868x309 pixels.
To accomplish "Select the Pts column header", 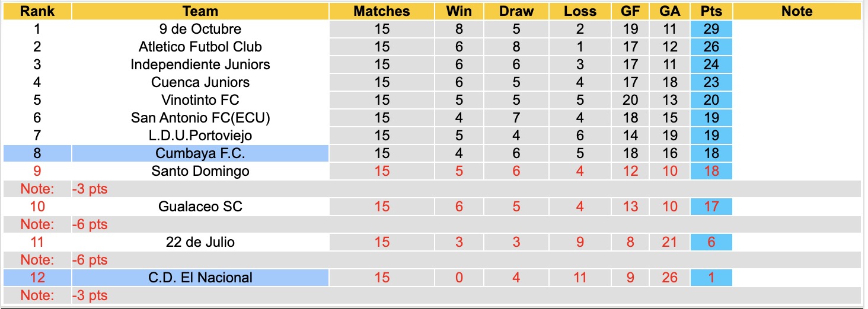I will pos(711,11).
